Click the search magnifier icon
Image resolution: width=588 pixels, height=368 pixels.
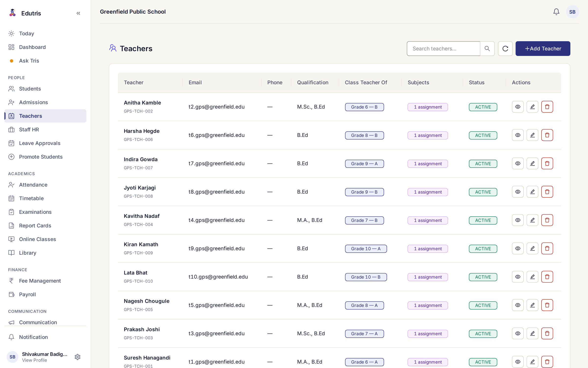487,49
